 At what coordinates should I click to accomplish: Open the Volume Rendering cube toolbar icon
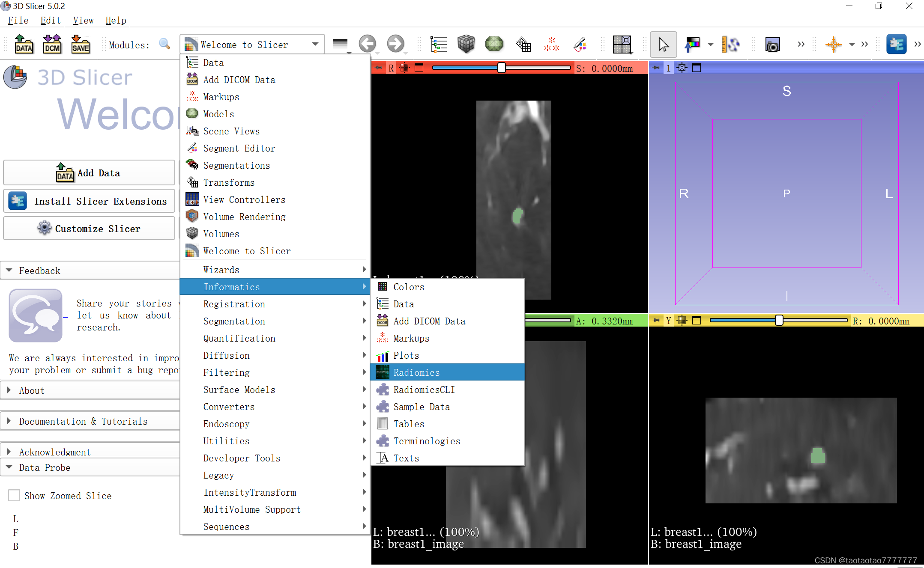coord(466,44)
